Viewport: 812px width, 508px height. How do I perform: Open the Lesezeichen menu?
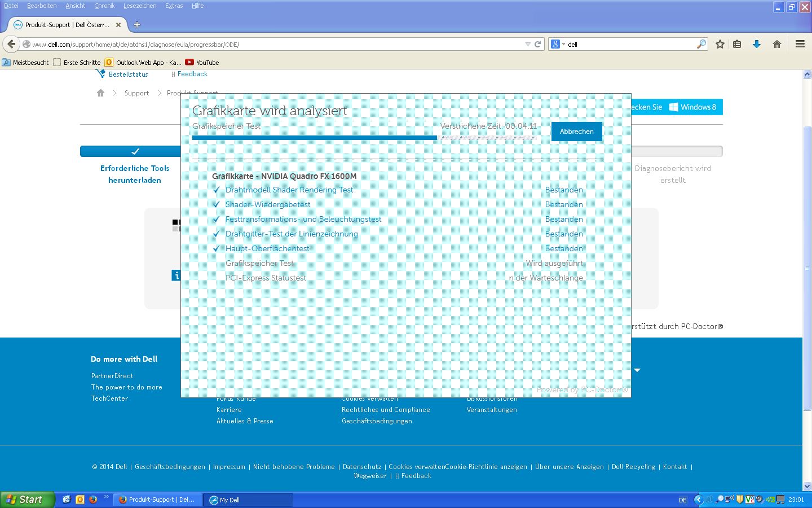coord(140,6)
